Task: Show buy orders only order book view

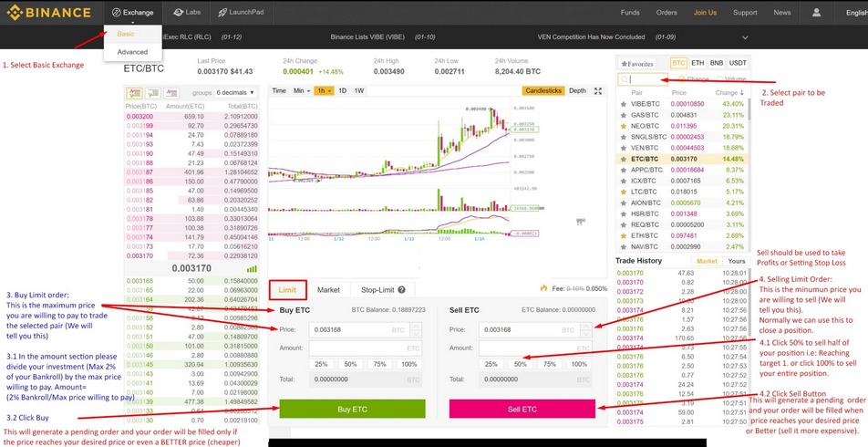Action: (153, 92)
